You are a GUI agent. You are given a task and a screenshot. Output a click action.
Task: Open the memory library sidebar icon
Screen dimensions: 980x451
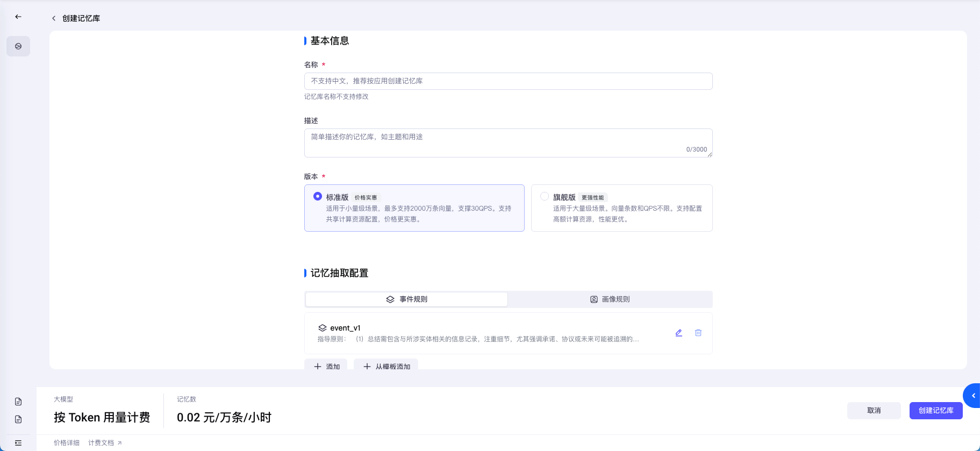(x=18, y=46)
